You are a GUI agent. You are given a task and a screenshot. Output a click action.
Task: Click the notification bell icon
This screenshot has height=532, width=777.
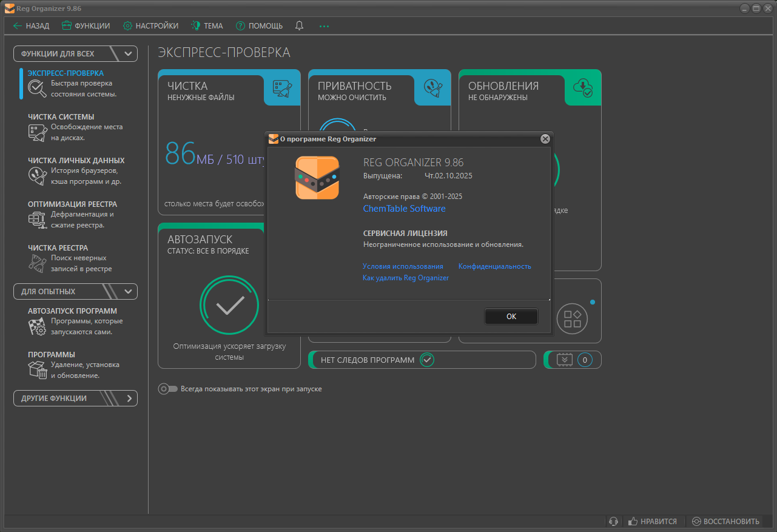tap(299, 25)
